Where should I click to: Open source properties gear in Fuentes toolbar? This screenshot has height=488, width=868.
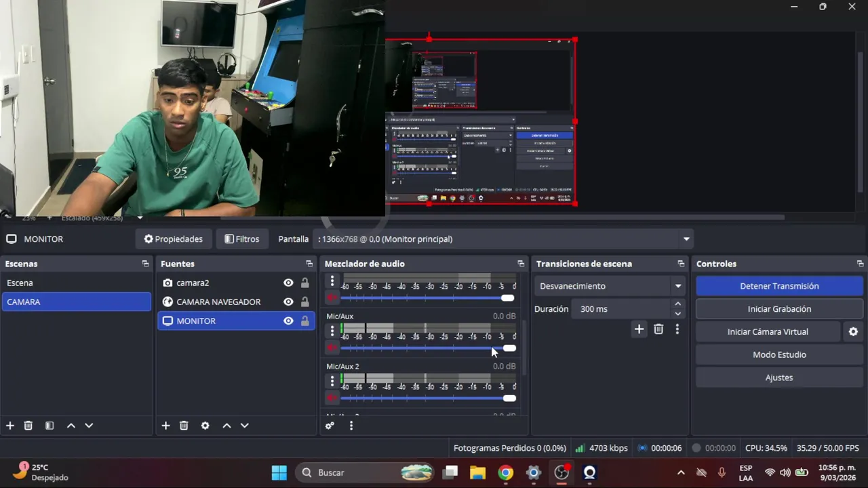point(205,426)
